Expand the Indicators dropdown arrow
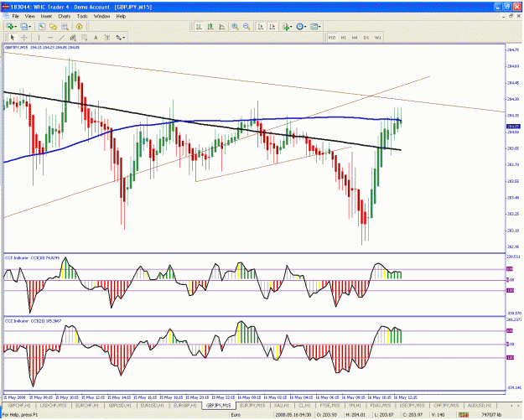 click(291, 27)
